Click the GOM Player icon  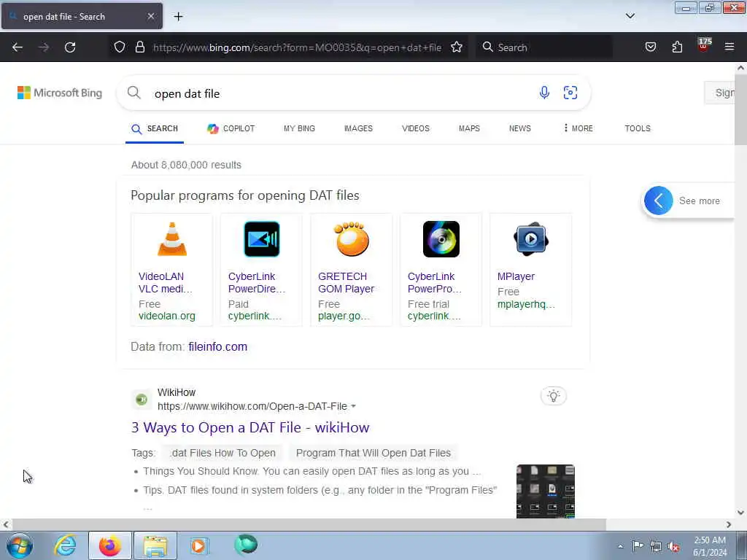pyautogui.click(x=351, y=239)
